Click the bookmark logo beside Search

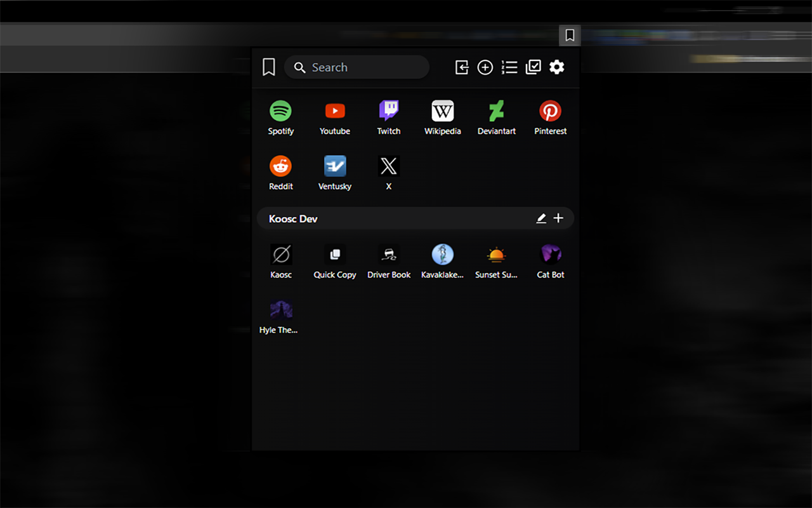[x=269, y=67]
